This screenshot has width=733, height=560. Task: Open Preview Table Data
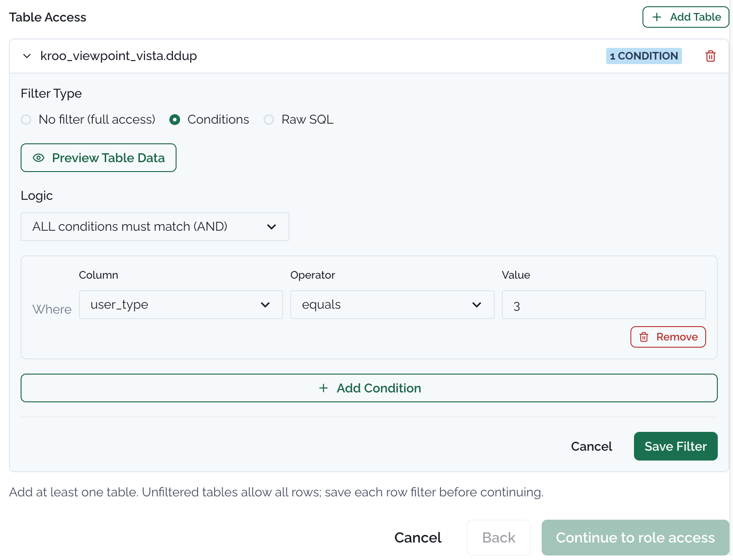pyautogui.click(x=99, y=158)
